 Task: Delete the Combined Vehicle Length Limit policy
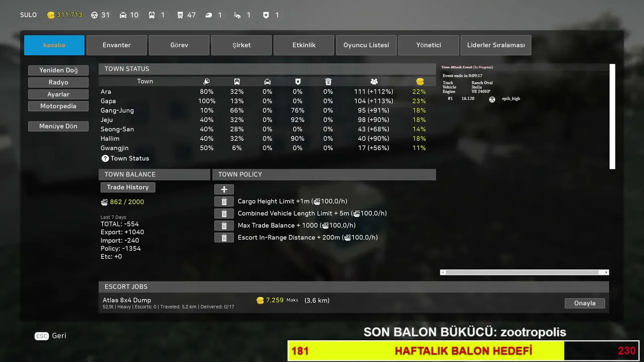224,214
